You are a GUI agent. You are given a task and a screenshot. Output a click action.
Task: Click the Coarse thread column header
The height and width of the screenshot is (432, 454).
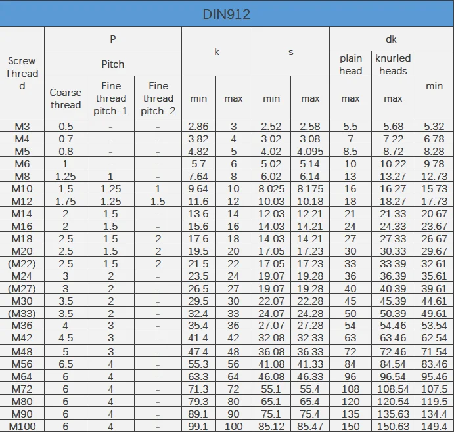(65, 99)
